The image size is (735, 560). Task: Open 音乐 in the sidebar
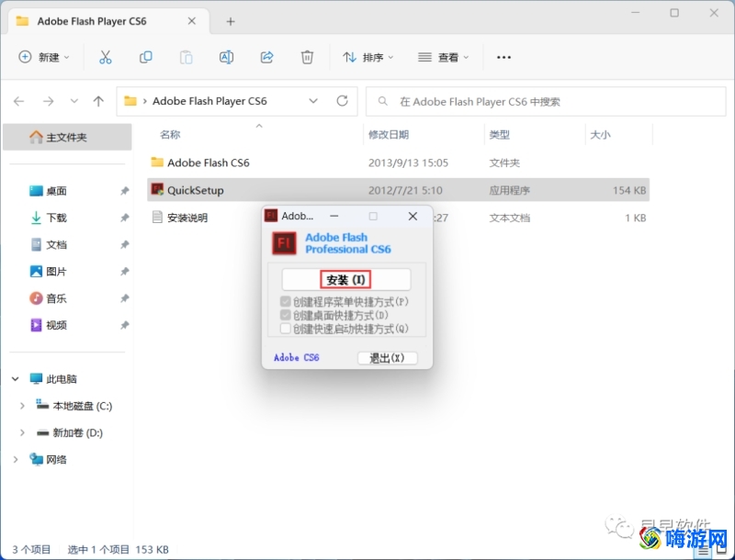pos(56,298)
